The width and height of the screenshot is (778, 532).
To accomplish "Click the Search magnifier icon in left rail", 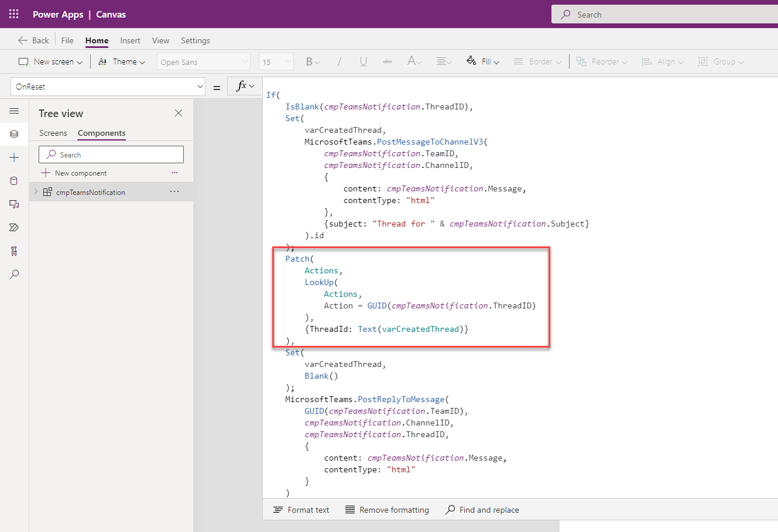I will 14,274.
